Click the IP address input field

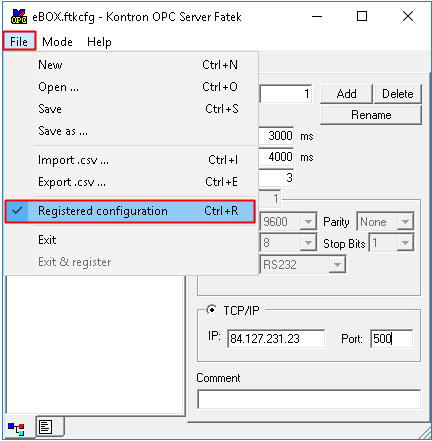pos(276,339)
